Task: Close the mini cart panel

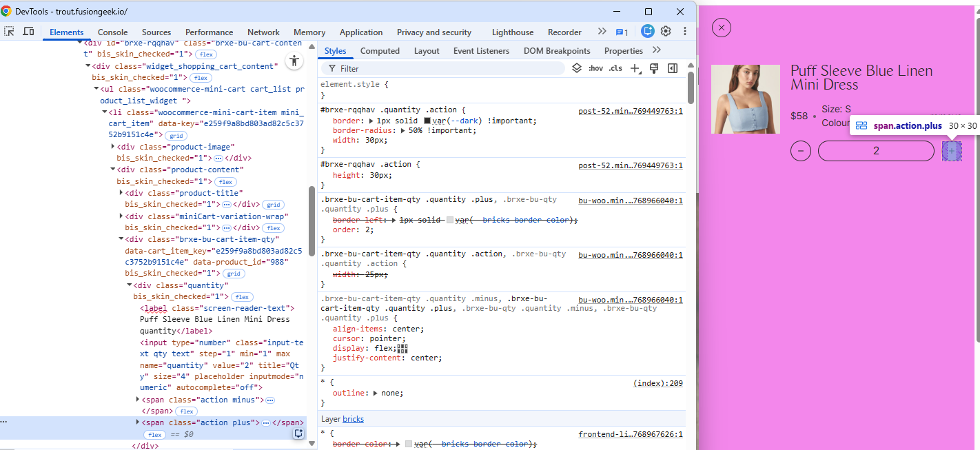Action: pos(721,28)
